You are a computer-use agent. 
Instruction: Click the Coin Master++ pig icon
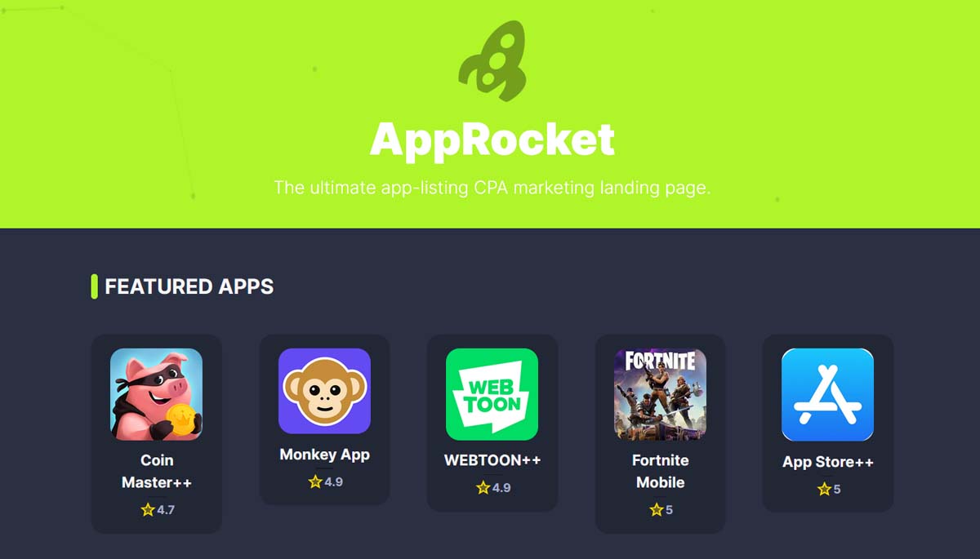(156, 394)
